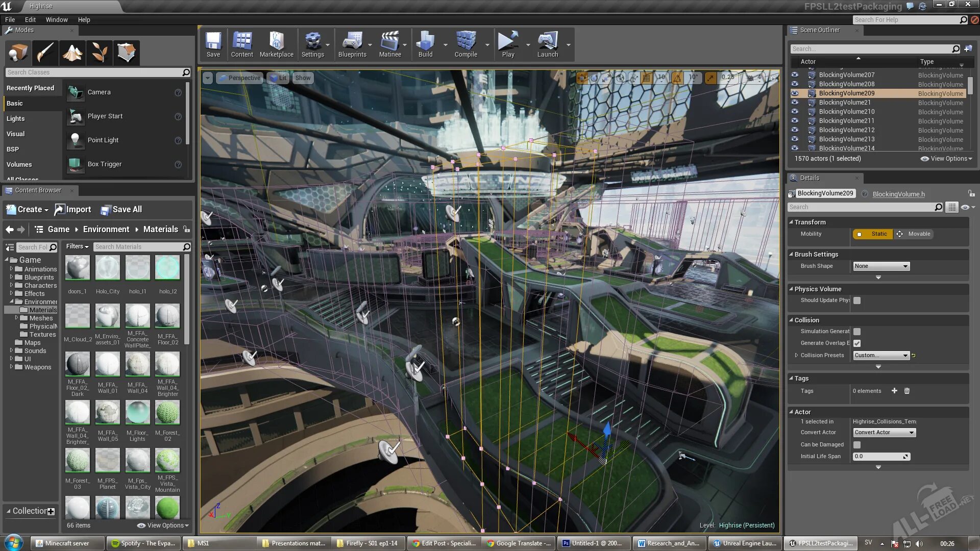Screen dimensions: 980x551
Task: Enable Generate Overlap Events checkbox
Action: click(x=857, y=343)
